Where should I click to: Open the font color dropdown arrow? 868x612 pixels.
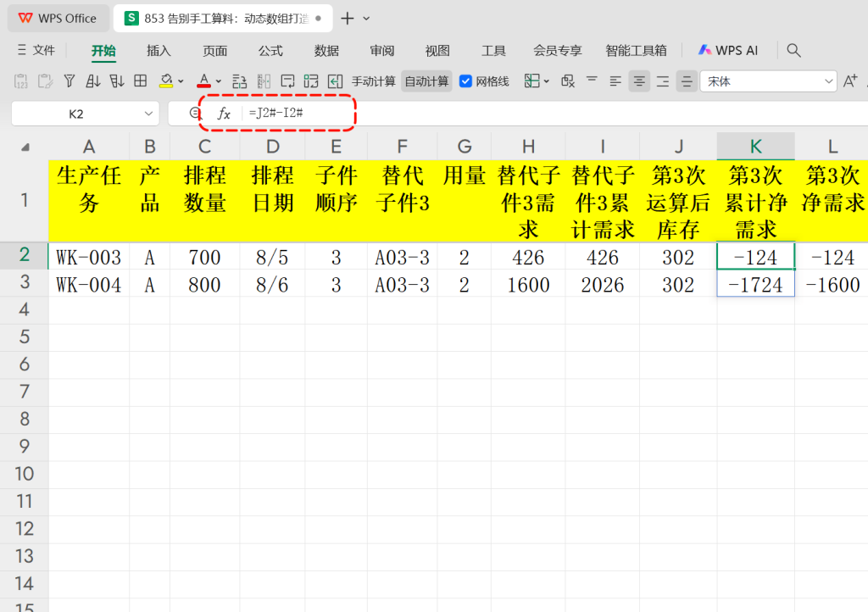tap(219, 81)
